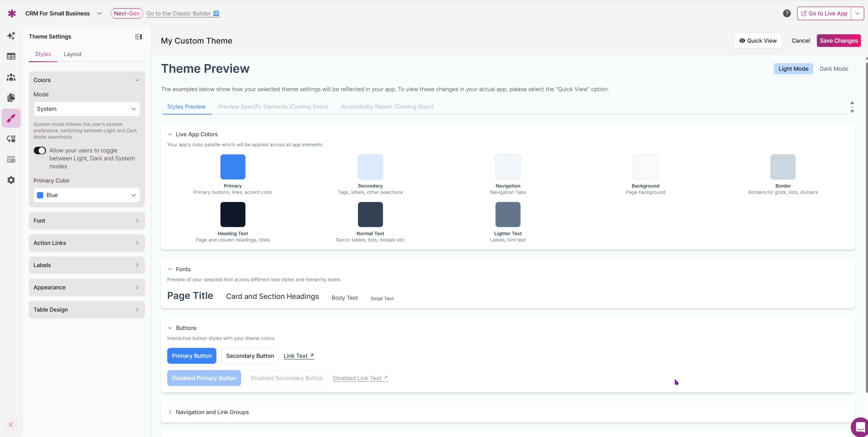Select the Styles Preview tab
The height and width of the screenshot is (437, 868).
186,107
